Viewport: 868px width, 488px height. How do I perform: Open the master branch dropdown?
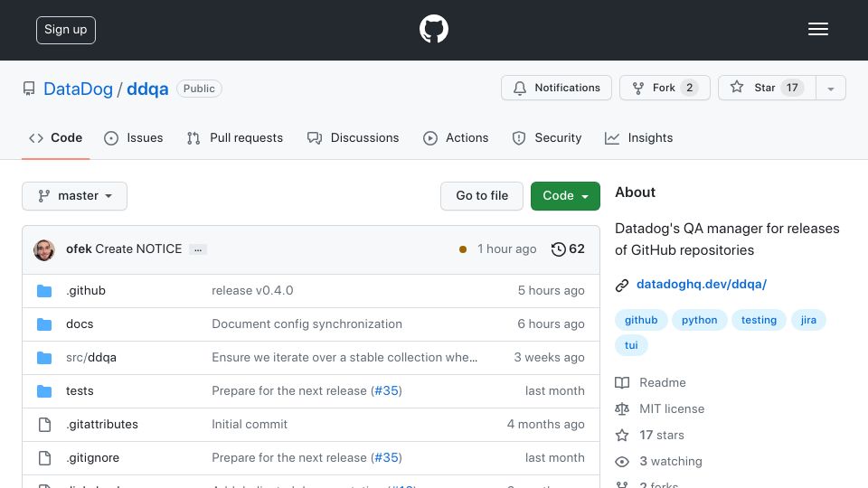(75, 196)
